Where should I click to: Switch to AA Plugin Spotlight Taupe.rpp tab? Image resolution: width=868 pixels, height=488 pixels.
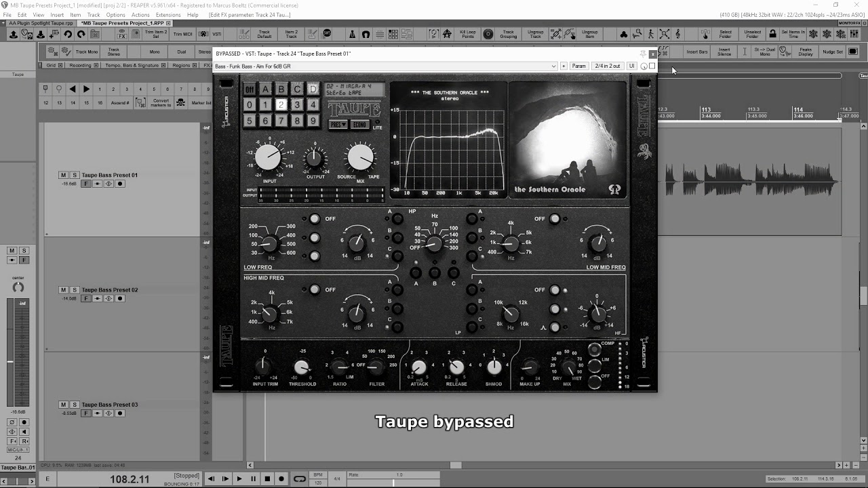[41, 23]
